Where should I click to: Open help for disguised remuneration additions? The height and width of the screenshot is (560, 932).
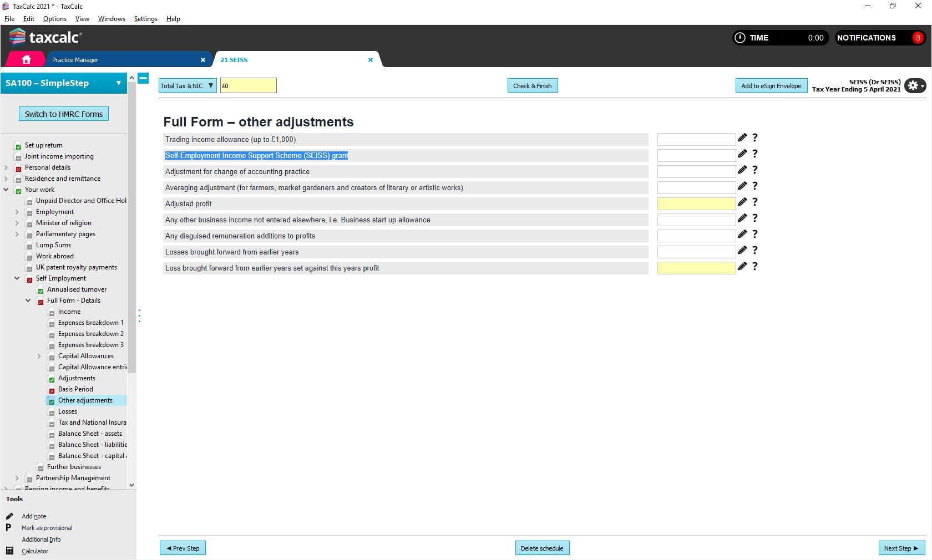pyautogui.click(x=755, y=234)
